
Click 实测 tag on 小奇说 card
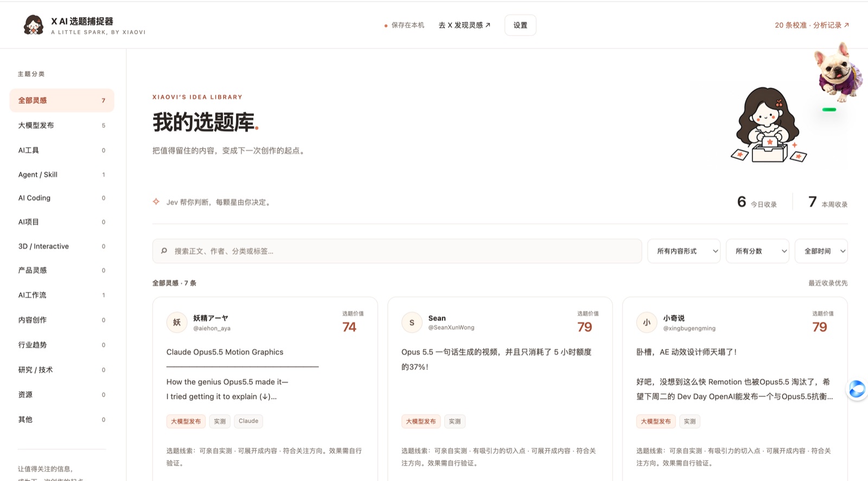tap(690, 421)
